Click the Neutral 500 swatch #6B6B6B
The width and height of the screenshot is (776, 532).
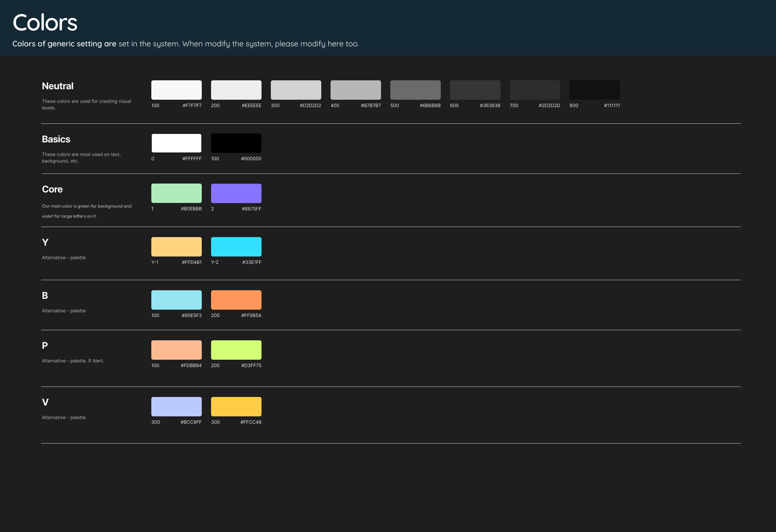tap(416, 90)
